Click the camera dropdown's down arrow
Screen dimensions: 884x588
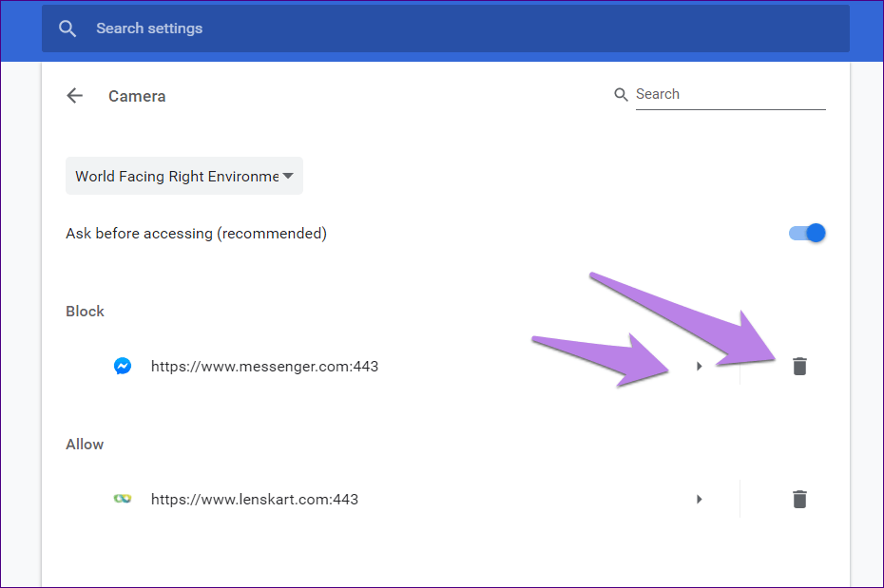pyautogui.click(x=287, y=176)
